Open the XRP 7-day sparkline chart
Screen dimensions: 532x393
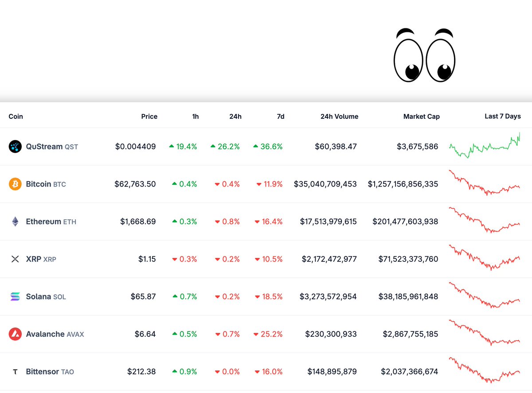click(485, 257)
